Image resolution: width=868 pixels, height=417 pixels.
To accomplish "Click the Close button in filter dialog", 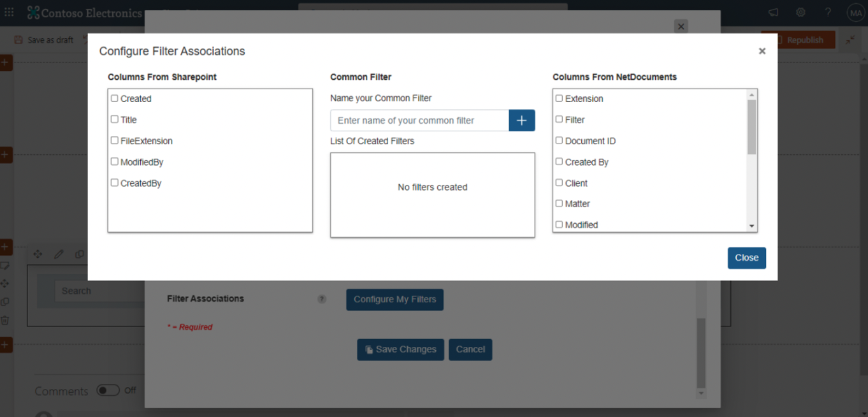I will pyautogui.click(x=747, y=258).
